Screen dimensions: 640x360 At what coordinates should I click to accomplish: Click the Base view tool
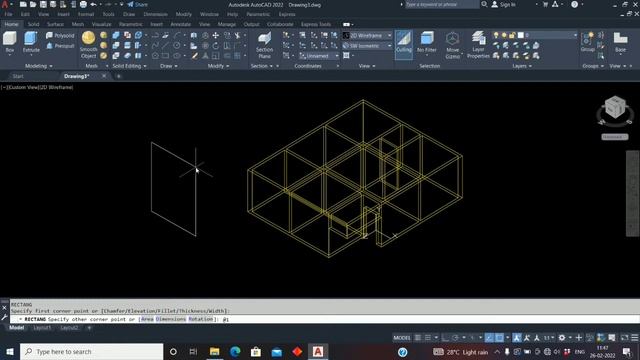click(x=620, y=42)
